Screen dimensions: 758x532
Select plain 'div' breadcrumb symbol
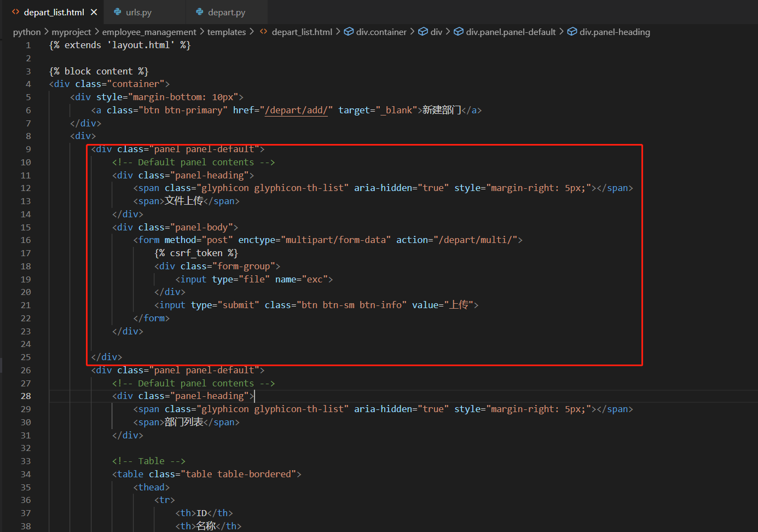(436, 32)
